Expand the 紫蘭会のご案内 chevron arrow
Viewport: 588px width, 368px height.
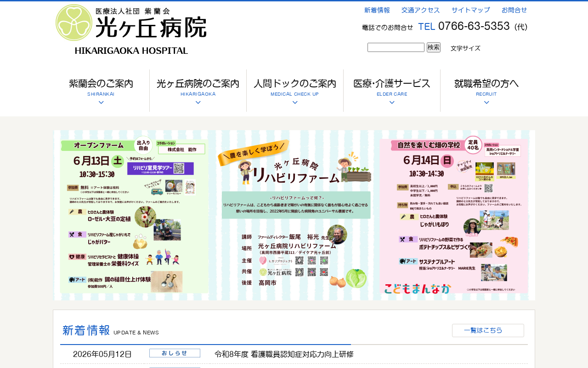click(101, 103)
